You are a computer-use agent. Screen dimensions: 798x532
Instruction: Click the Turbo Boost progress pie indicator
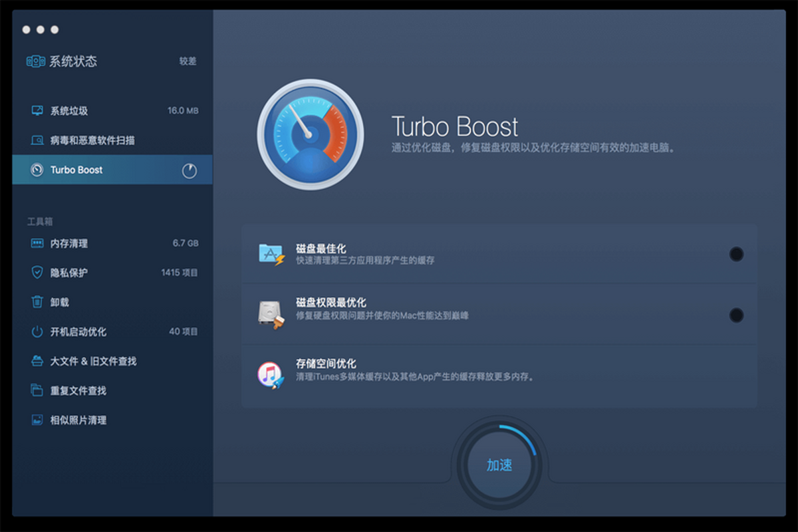[x=190, y=171]
